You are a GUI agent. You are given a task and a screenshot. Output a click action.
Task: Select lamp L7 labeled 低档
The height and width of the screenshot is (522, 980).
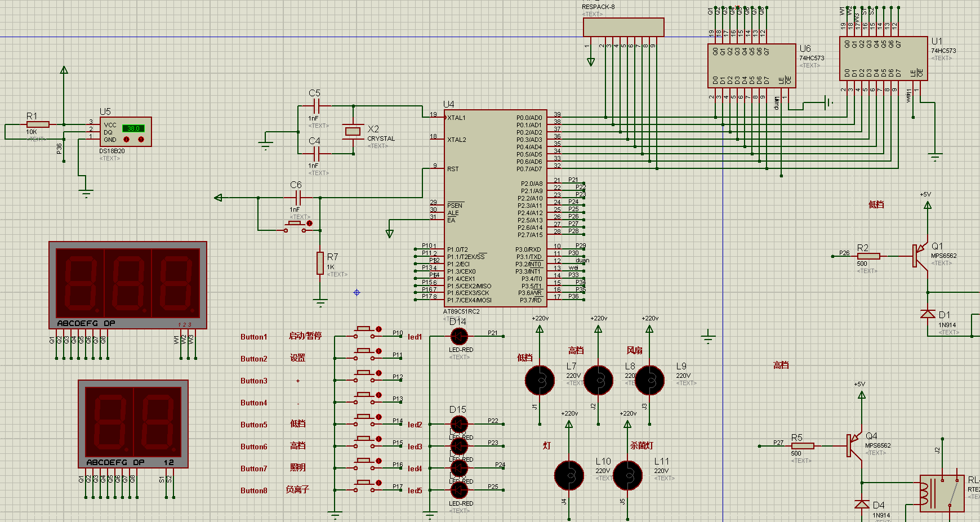coord(540,381)
